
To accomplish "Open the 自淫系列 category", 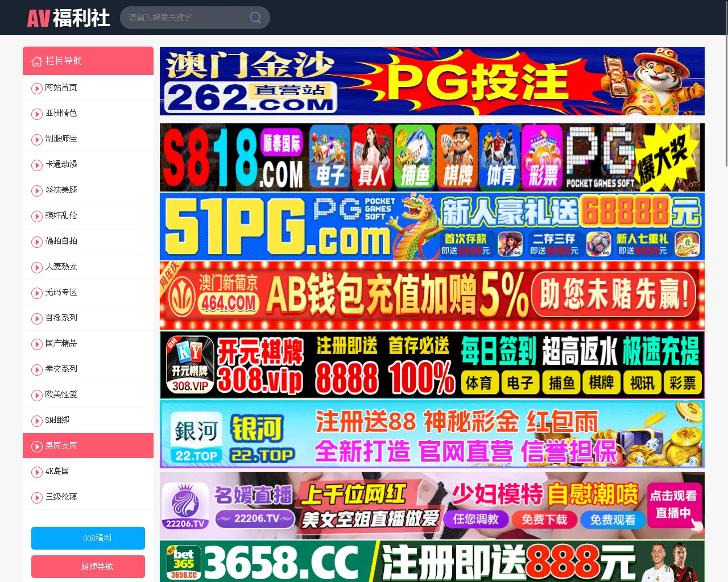I will click(88, 318).
